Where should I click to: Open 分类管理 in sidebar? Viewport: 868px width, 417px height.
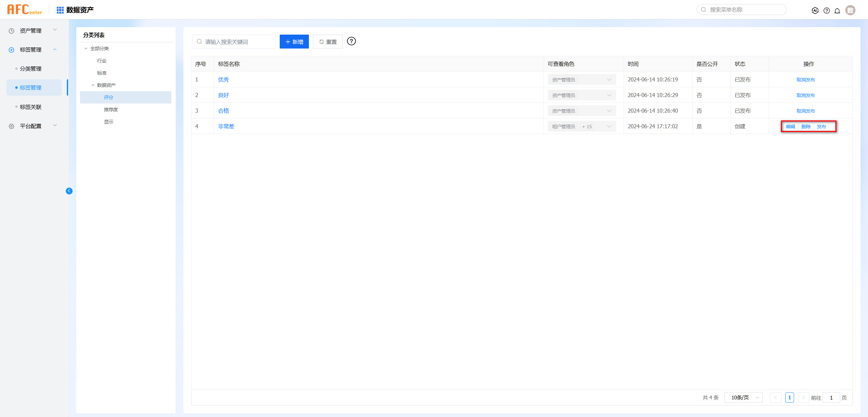click(31, 69)
